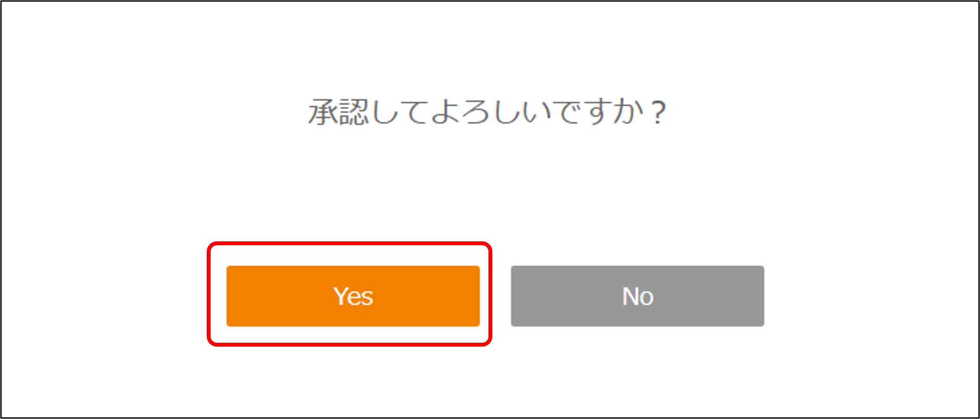980x419 pixels.
Task: Click the gray No button
Action: pyautogui.click(x=637, y=296)
